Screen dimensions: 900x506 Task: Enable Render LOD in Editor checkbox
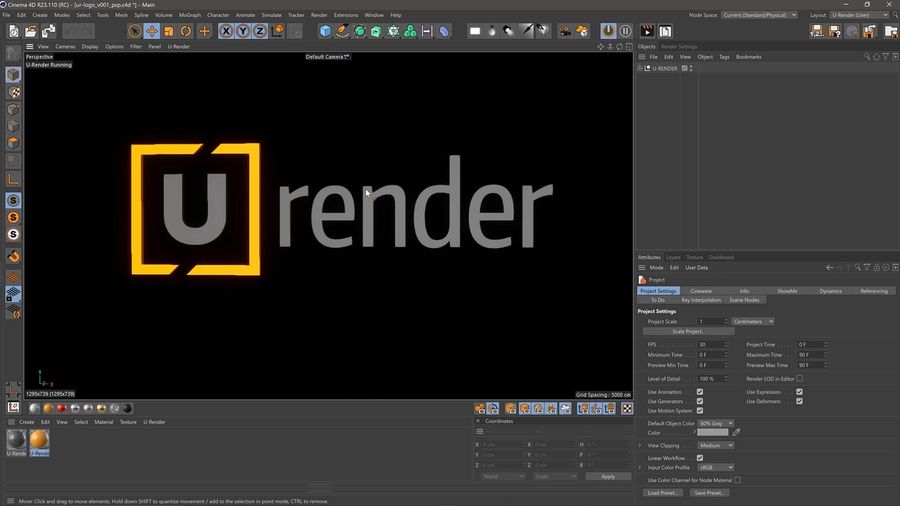click(800, 379)
